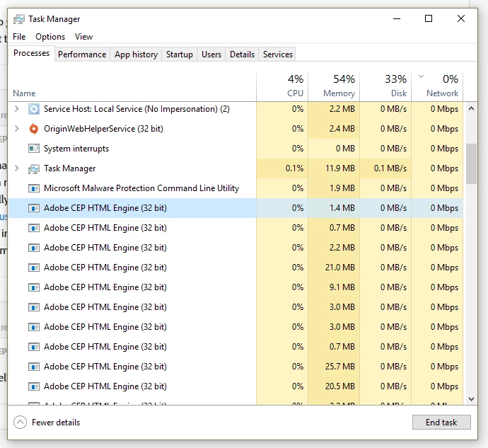Click the 0 MB memory value
Viewport: 488px width, 448px height.
tap(345, 149)
